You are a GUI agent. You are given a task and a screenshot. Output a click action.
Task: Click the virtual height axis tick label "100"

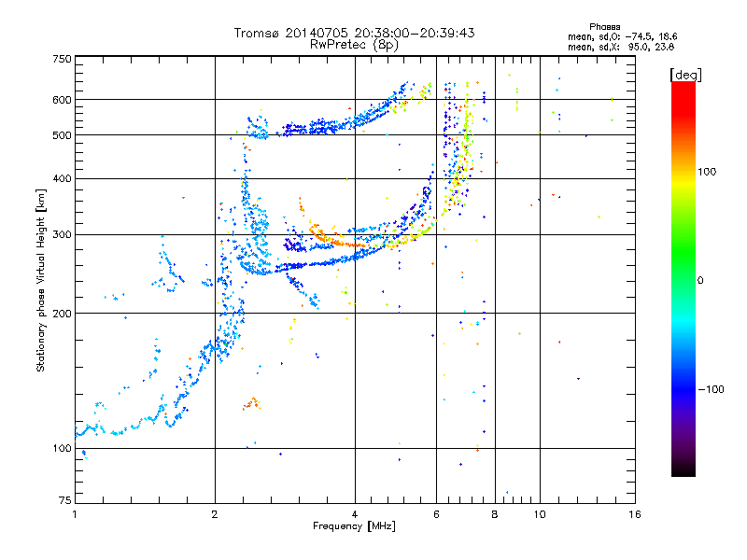pos(62,448)
